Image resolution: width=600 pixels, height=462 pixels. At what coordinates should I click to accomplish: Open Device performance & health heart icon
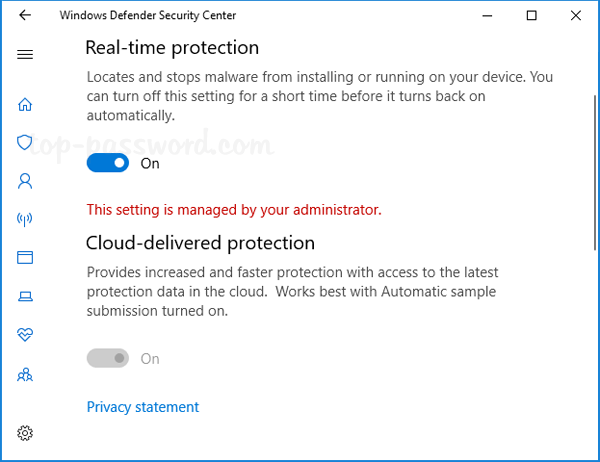point(25,335)
